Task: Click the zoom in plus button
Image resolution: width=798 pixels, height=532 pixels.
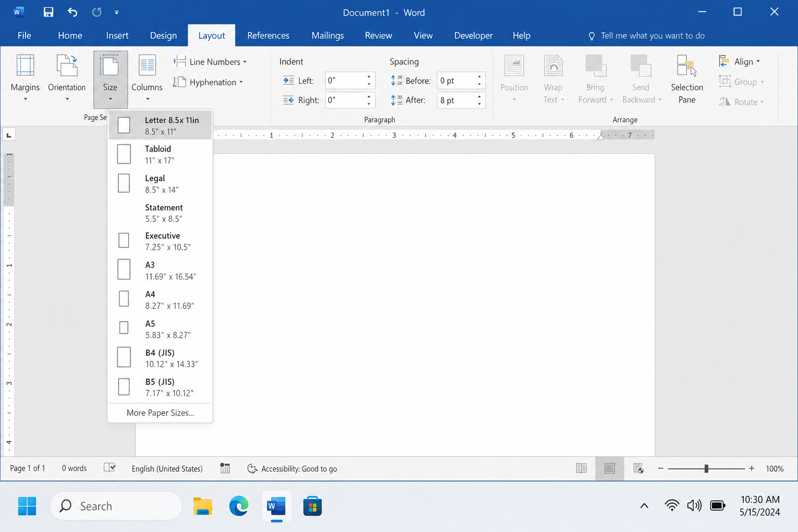Action: pos(751,468)
